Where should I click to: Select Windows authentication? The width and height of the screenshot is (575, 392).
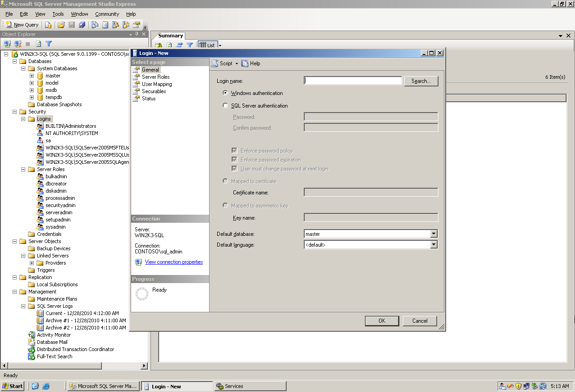(225, 93)
